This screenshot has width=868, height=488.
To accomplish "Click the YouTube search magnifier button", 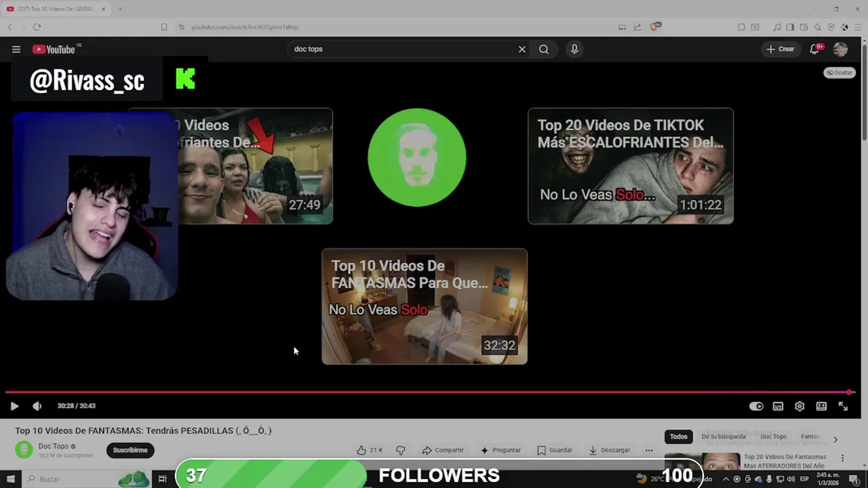I will pos(544,49).
